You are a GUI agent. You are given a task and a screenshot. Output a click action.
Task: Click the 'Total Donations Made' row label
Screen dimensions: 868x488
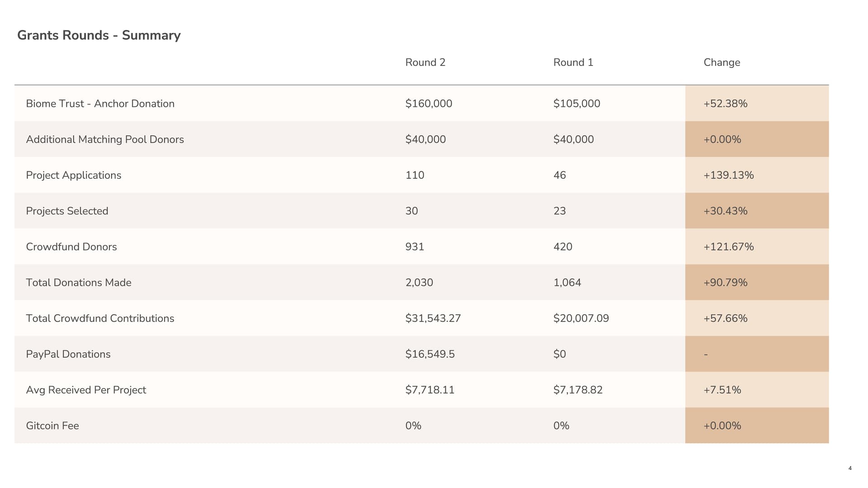(x=78, y=282)
